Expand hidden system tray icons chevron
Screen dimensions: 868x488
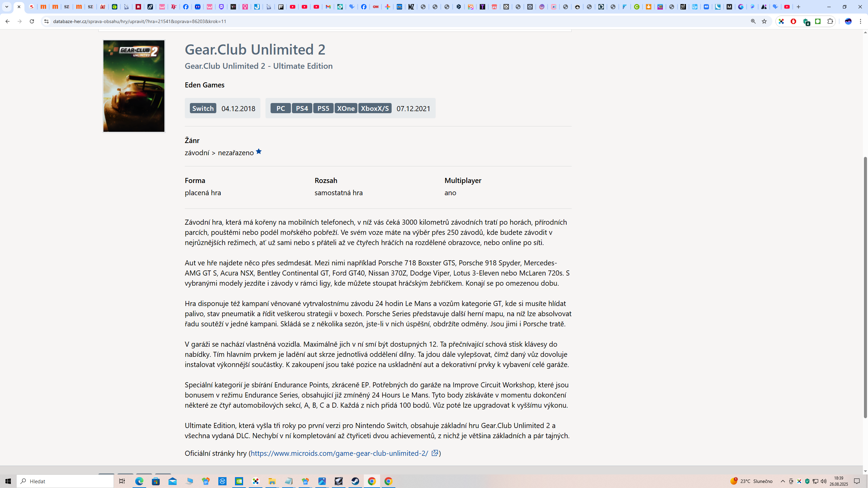(783, 481)
